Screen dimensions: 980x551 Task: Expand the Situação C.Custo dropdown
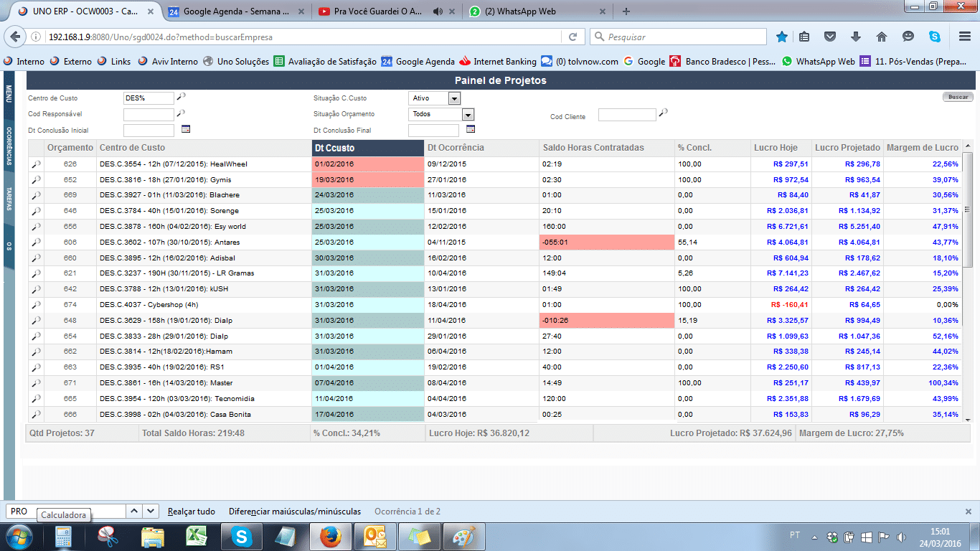point(453,98)
